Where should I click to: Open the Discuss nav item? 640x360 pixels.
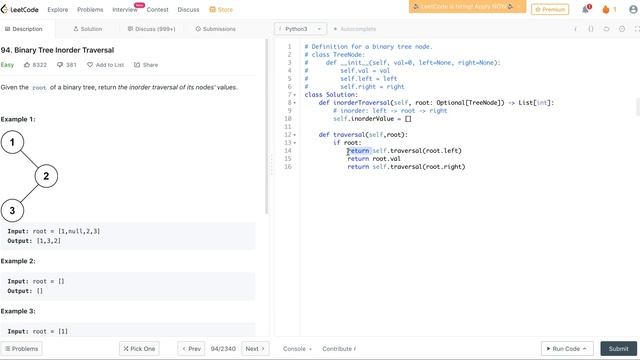[188, 9]
